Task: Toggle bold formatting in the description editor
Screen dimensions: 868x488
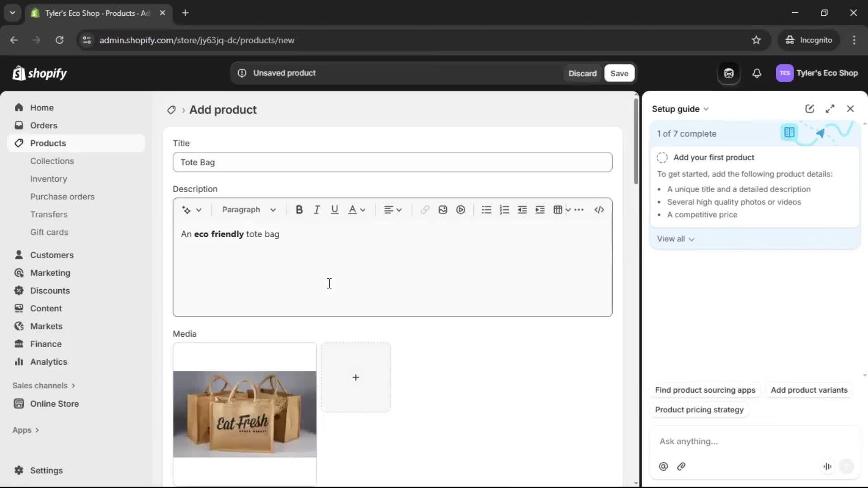Action: pos(299,210)
